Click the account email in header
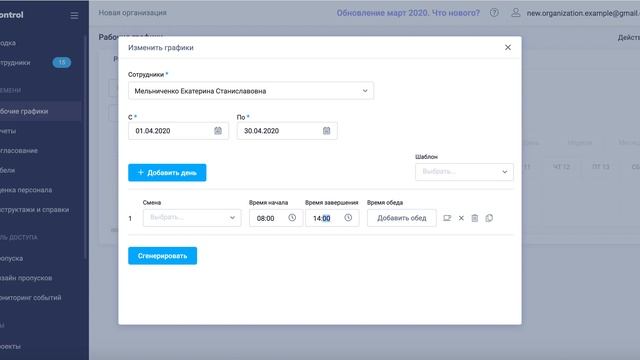The width and height of the screenshot is (640, 360). click(583, 13)
